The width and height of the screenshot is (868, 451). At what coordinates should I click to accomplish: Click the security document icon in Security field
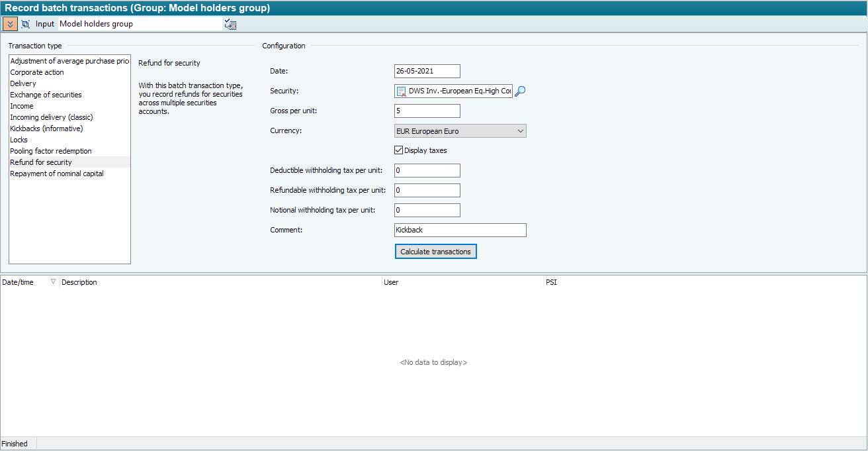point(401,91)
